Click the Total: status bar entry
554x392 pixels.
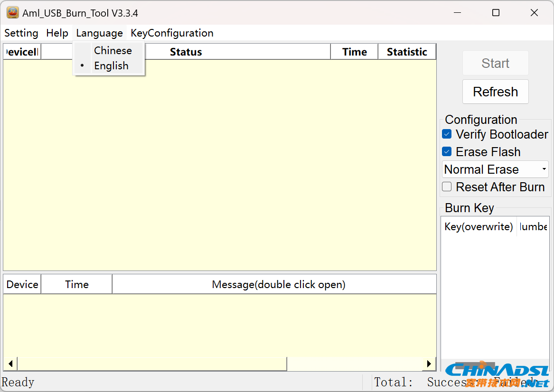click(393, 382)
